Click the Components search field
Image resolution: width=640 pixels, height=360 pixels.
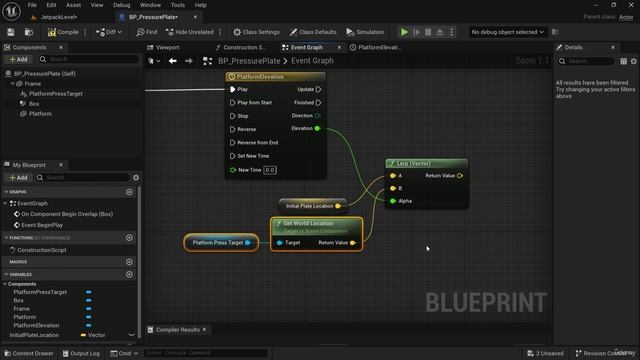point(89,59)
